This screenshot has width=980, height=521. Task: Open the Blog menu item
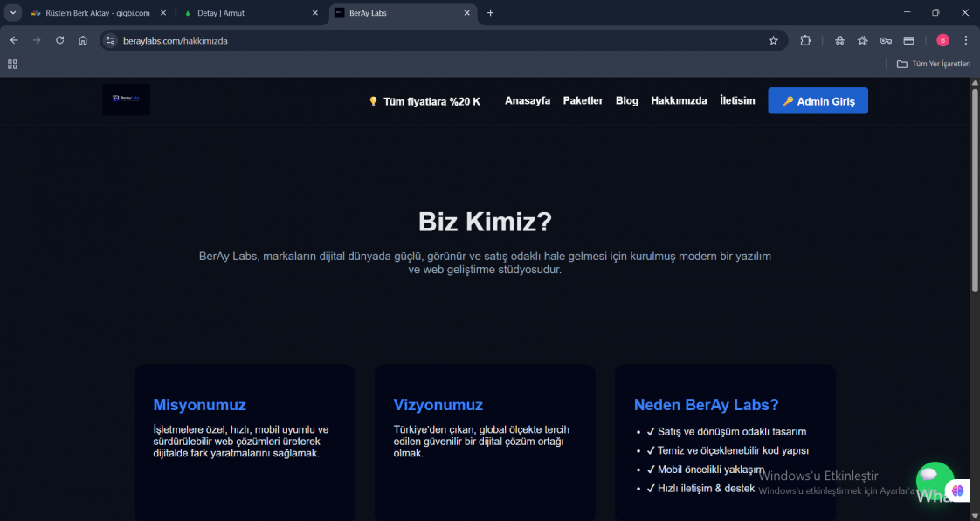coord(626,100)
